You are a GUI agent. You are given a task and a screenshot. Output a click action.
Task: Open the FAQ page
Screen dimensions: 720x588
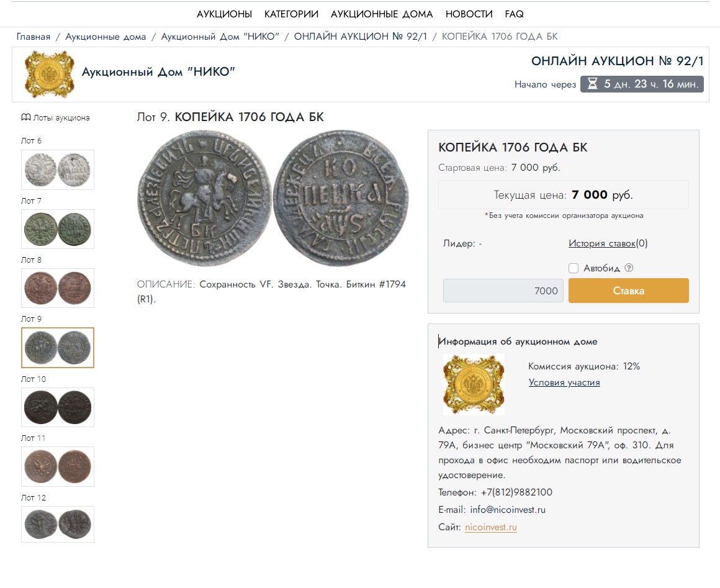coord(514,14)
